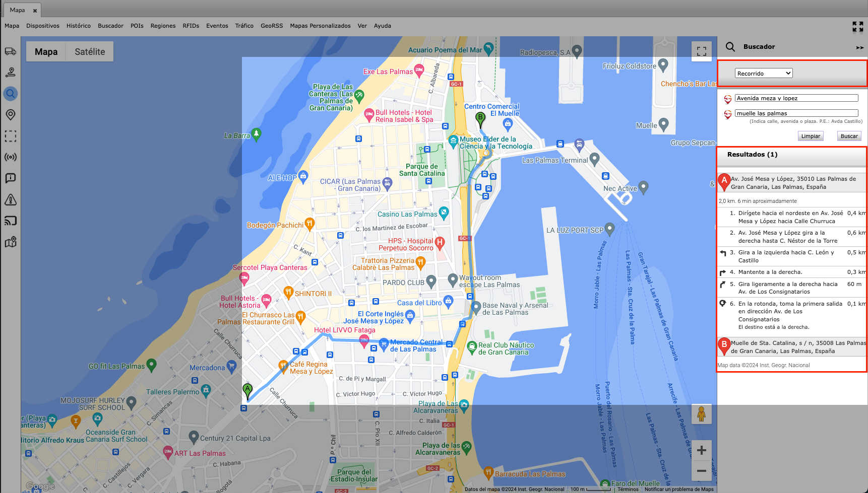Select the search magnifier sidebar icon
The image size is (868, 493).
pyautogui.click(x=10, y=94)
